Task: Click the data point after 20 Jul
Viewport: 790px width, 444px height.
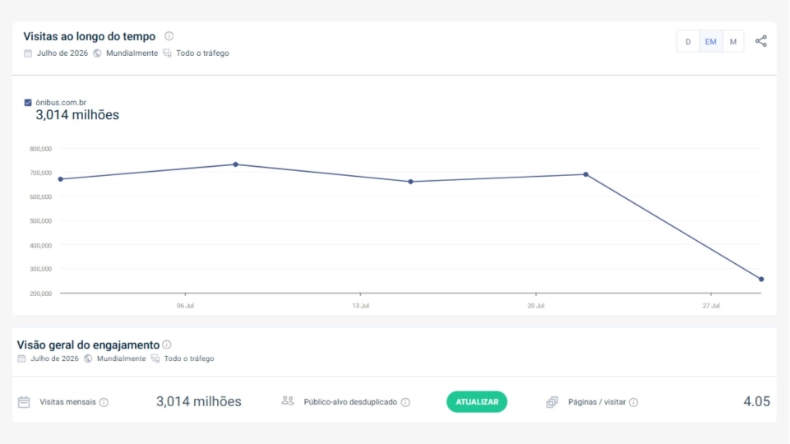Action: (x=585, y=174)
